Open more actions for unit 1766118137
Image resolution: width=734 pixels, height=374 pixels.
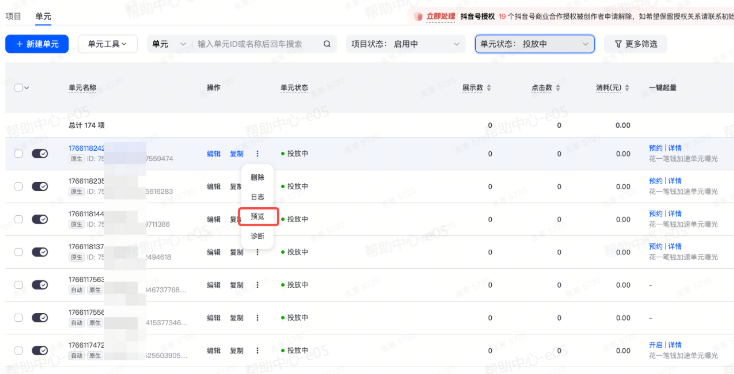point(257,252)
